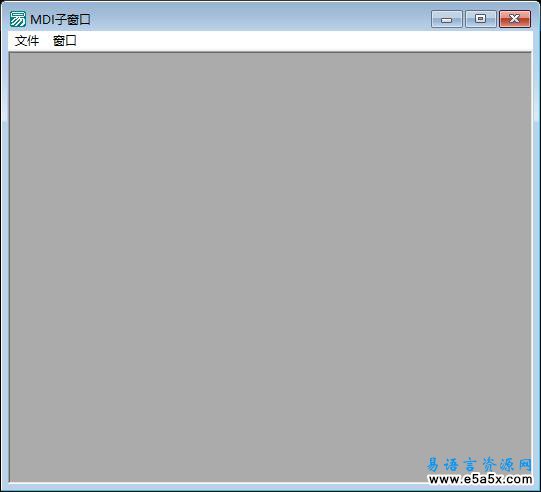Close the MDI子窗口 window
Screen dimensions: 541x492
[x=515, y=19]
